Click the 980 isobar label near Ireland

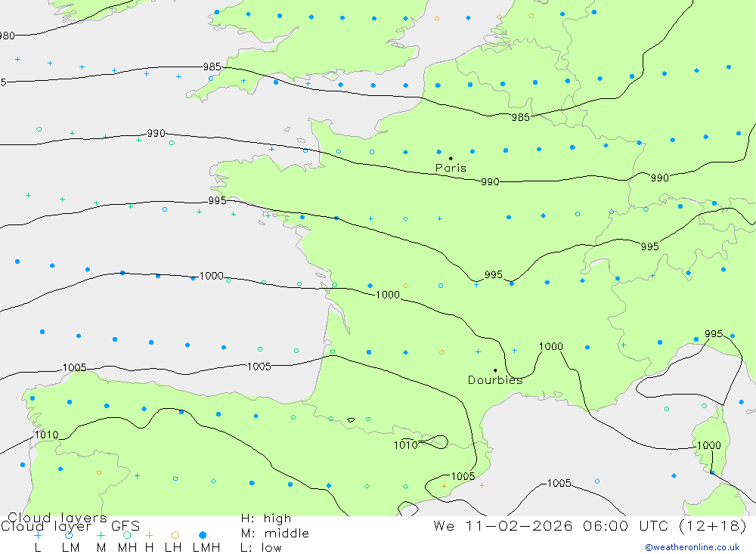pos(8,36)
